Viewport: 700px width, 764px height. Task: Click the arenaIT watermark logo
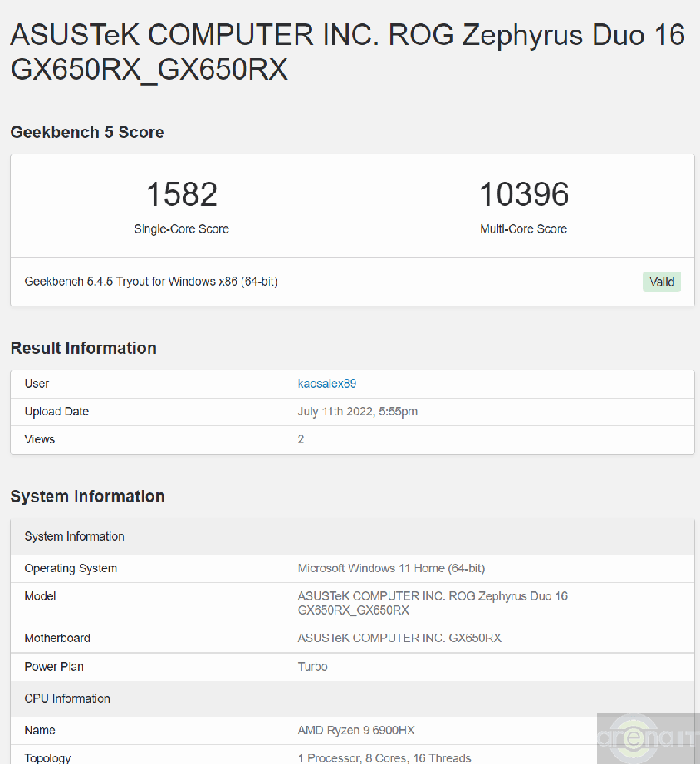[648, 737]
